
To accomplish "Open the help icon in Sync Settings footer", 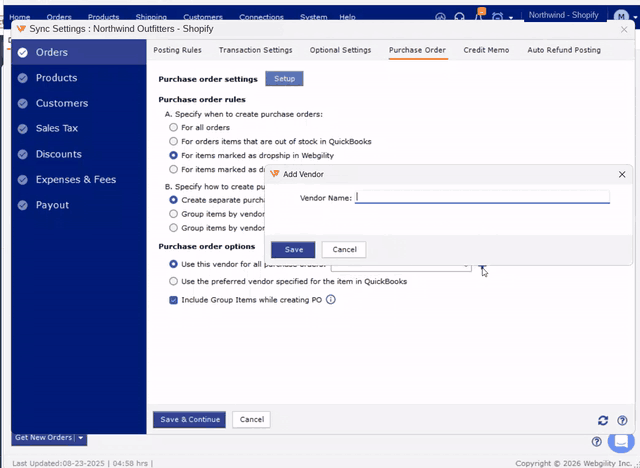I will pyautogui.click(x=622, y=420).
